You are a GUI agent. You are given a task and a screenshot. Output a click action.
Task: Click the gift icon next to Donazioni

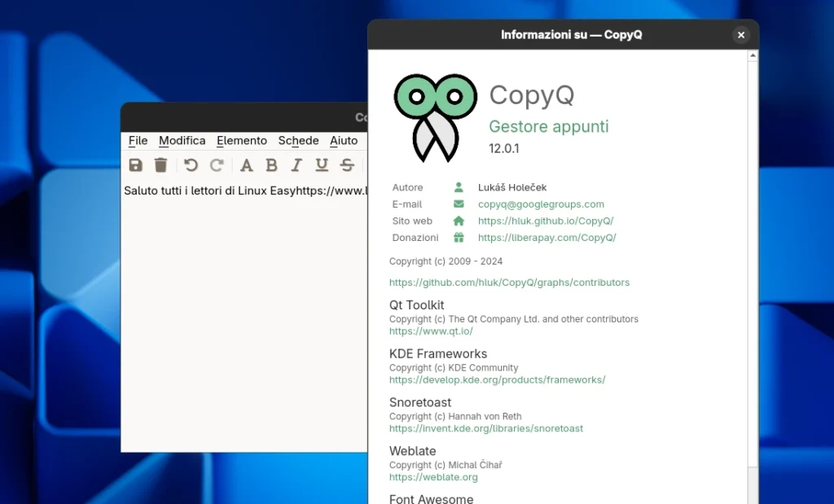460,237
